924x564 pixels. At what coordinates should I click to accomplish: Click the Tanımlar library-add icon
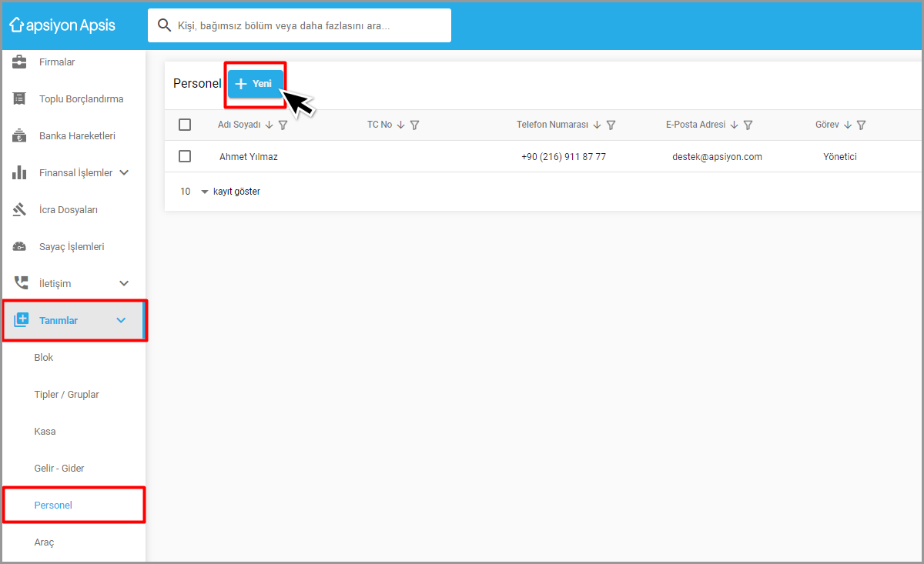21,320
